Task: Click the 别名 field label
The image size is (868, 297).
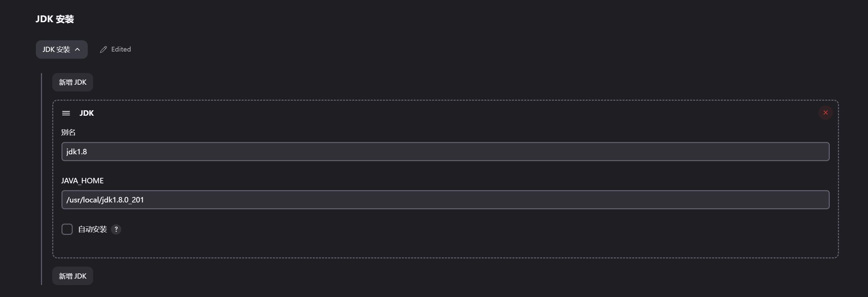Action: tap(68, 132)
